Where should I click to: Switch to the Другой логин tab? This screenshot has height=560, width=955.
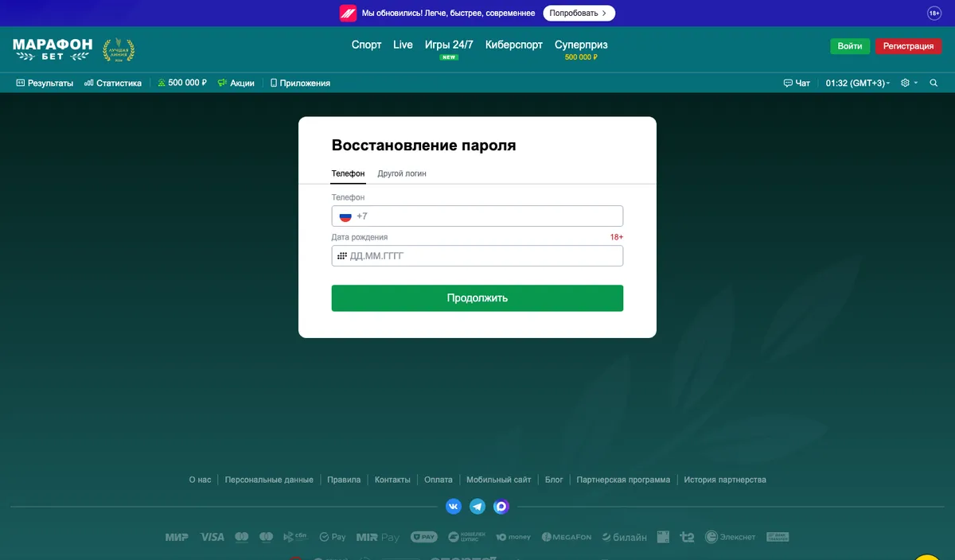point(402,173)
